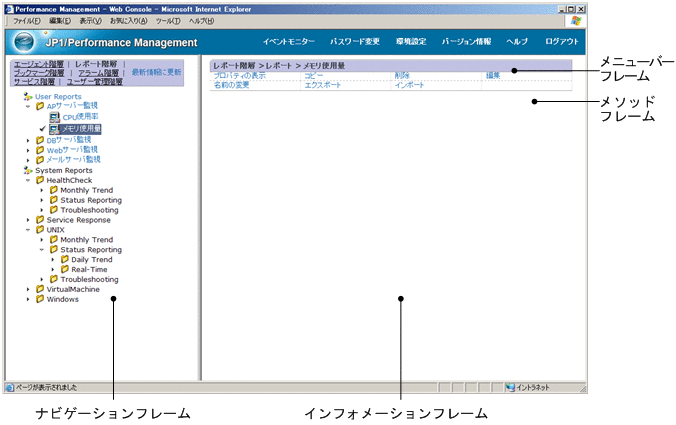Image resolution: width=676 pixels, height=425 pixels.
Task: Click the Windows folder icon
Action: click(x=40, y=299)
